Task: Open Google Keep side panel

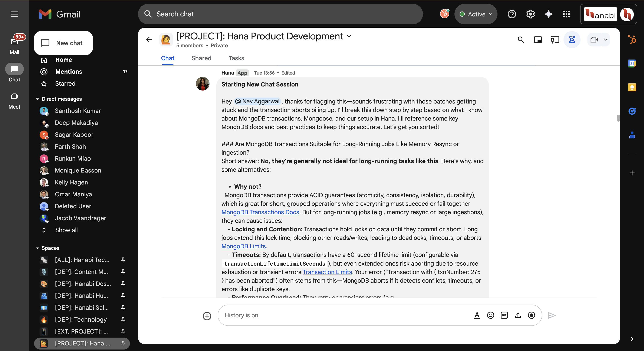Action: coord(632,87)
